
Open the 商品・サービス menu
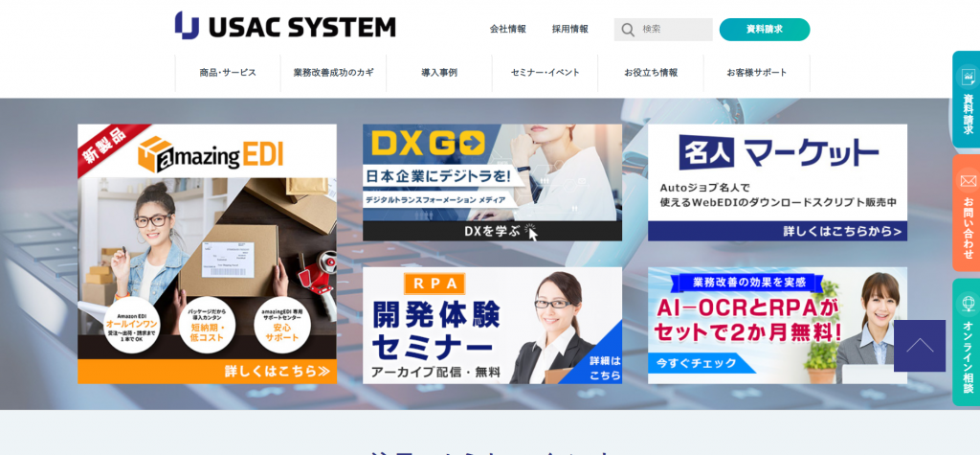click(228, 73)
